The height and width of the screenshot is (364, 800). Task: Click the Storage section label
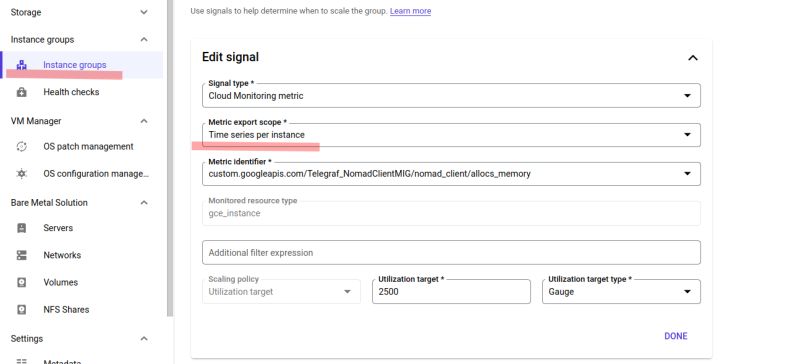(x=26, y=12)
